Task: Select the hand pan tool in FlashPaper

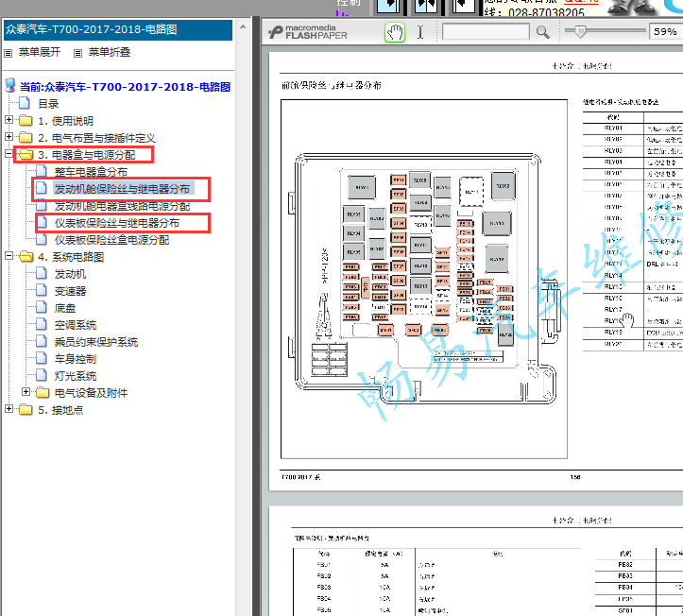Action: point(395,32)
